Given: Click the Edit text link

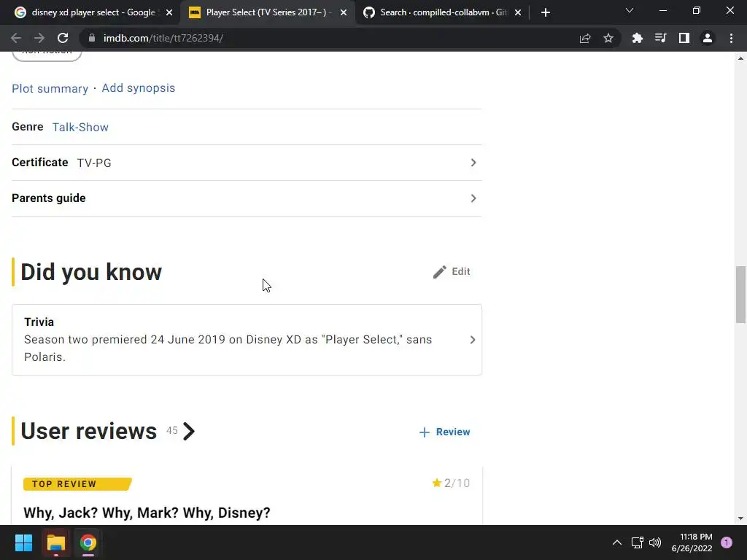Looking at the screenshot, I should point(461,271).
